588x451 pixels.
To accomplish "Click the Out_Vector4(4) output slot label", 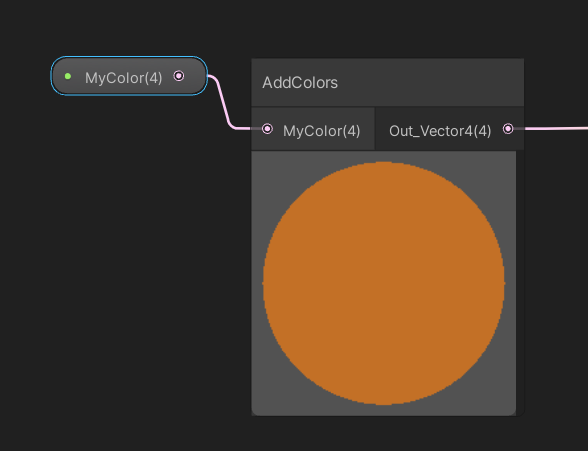I will pos(440,131).
